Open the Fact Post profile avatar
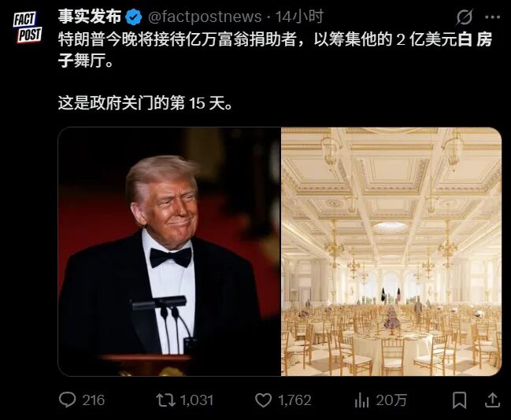 click(28, 28)
